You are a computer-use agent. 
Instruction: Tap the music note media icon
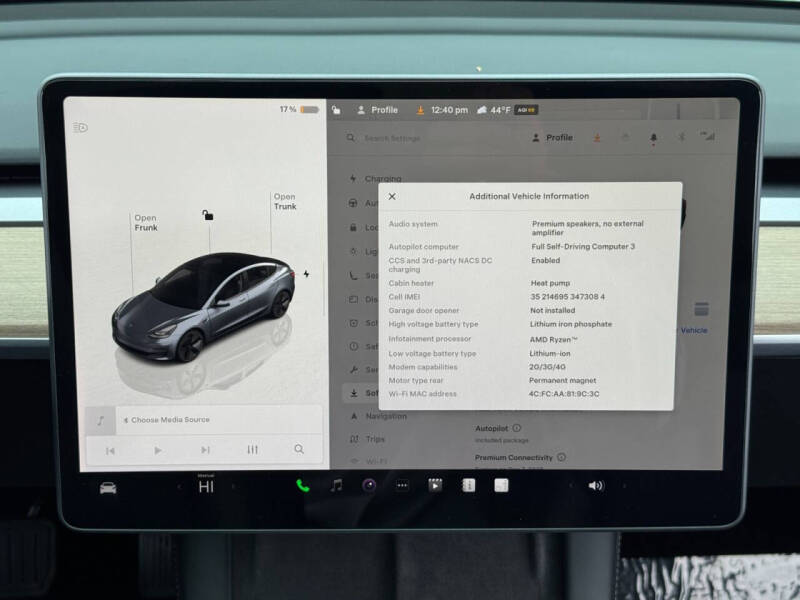(336, 484)
